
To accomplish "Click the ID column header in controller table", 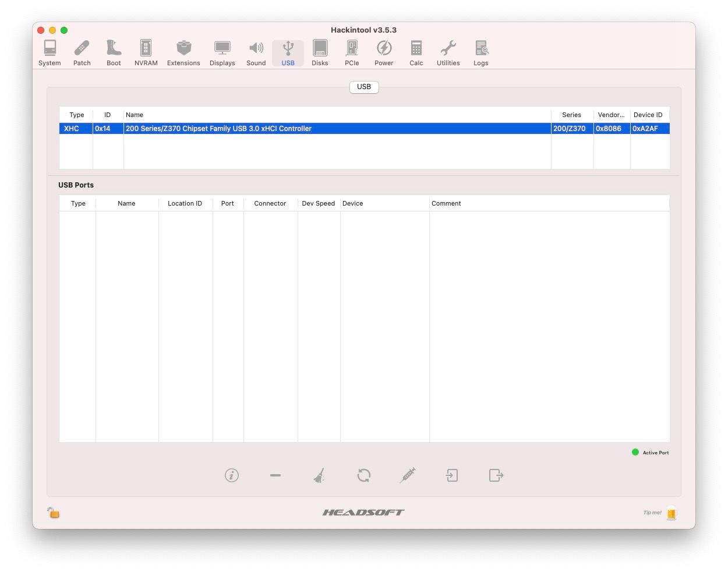I will pos(107,115).
